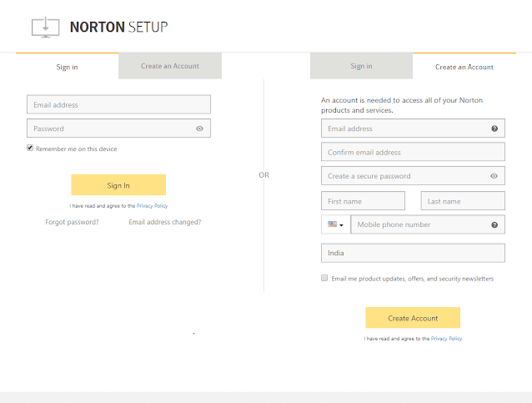Reveal secure password with eye icon
This screenshot has width=532, height=403.
(x=494, y=176)
